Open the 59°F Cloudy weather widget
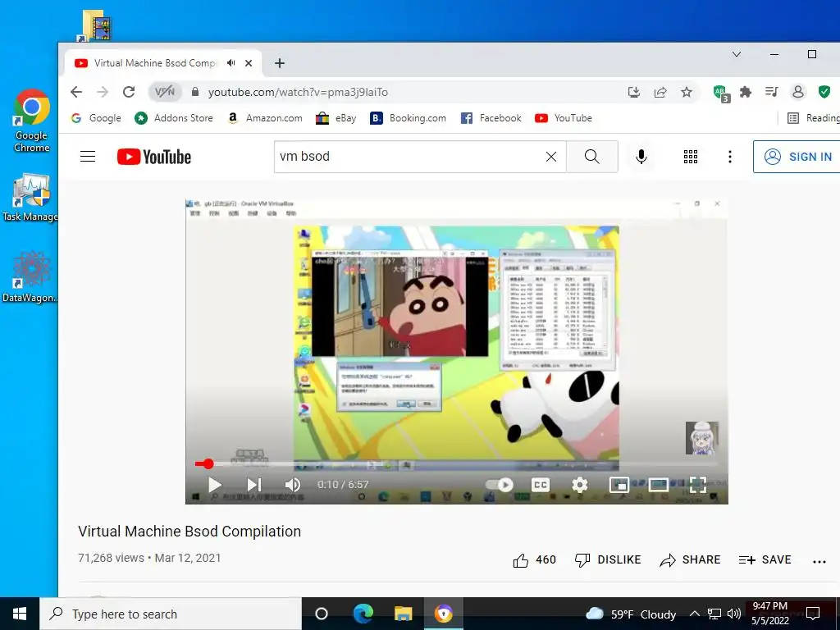840x630 pixels. [631, 614]
